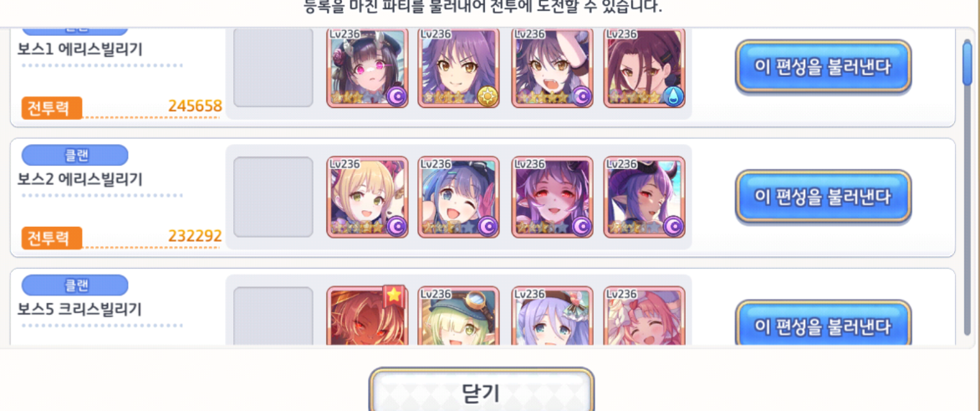Select the green-haired goggles character in Boss 5
The image size is (980, 411).
coord(459,316)
